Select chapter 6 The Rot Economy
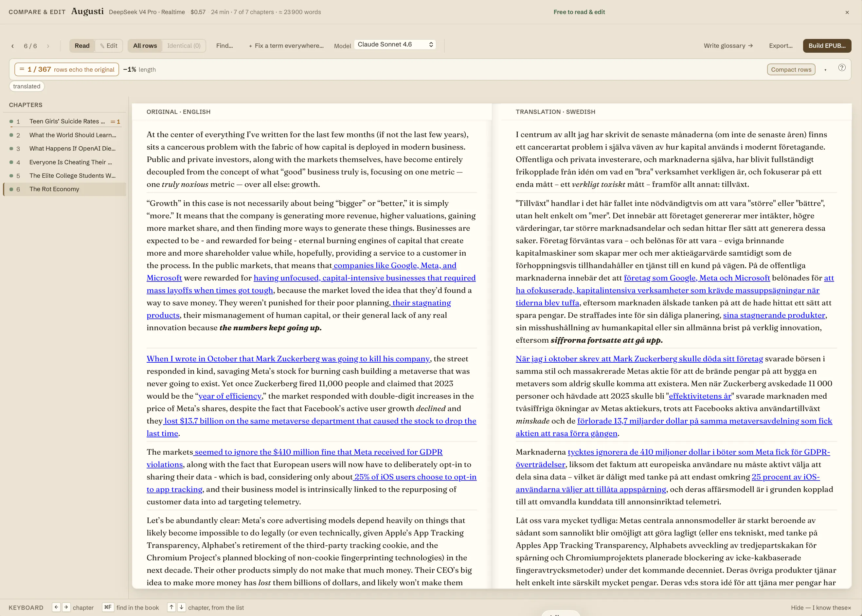862x616 pixels. [x=64, y=189]
